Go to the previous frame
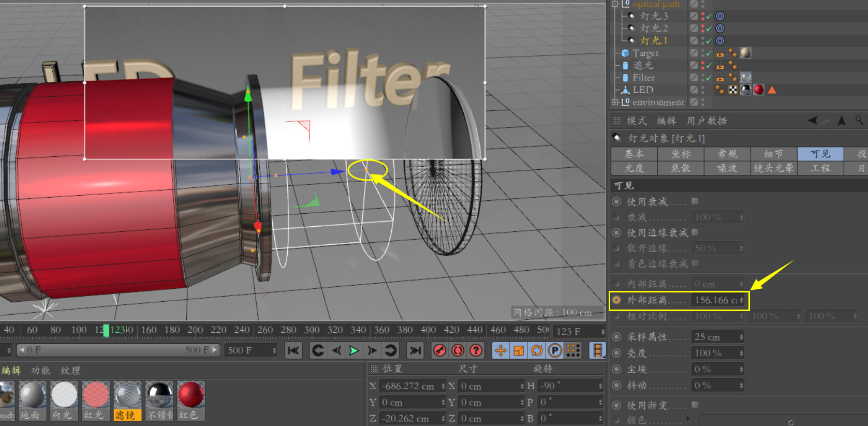This screenshot has width=868, height=426. coord(336,350)
